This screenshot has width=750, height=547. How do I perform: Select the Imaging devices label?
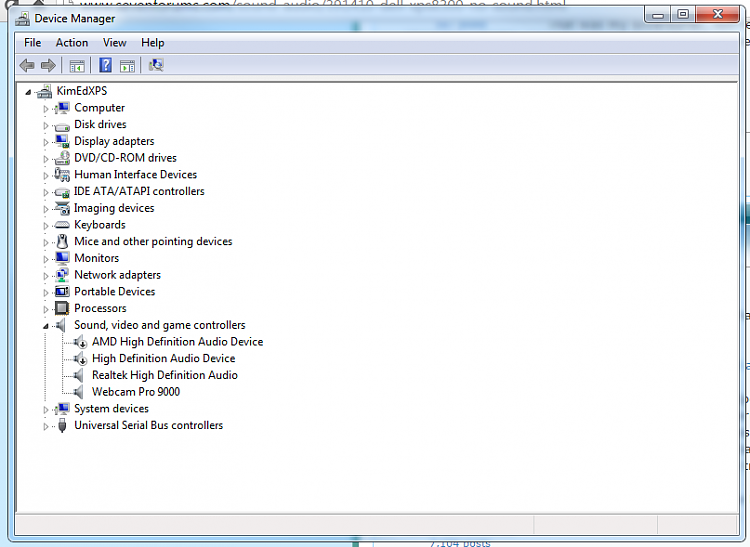114,208
